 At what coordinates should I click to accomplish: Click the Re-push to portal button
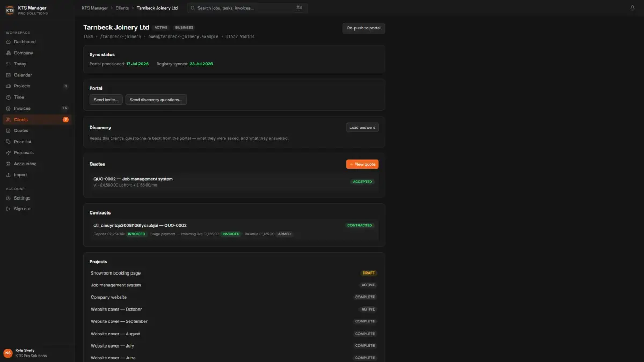coord(364,28)
